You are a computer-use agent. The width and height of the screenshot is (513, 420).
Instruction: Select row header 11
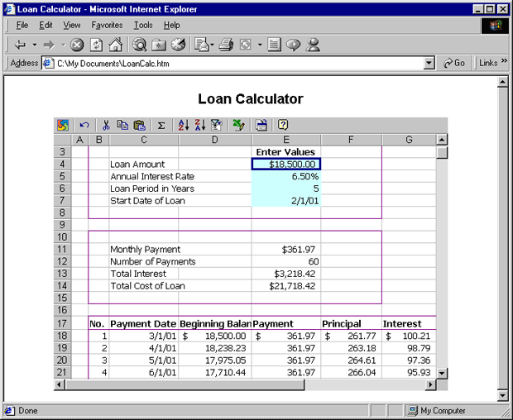click(x=62, y=250)
